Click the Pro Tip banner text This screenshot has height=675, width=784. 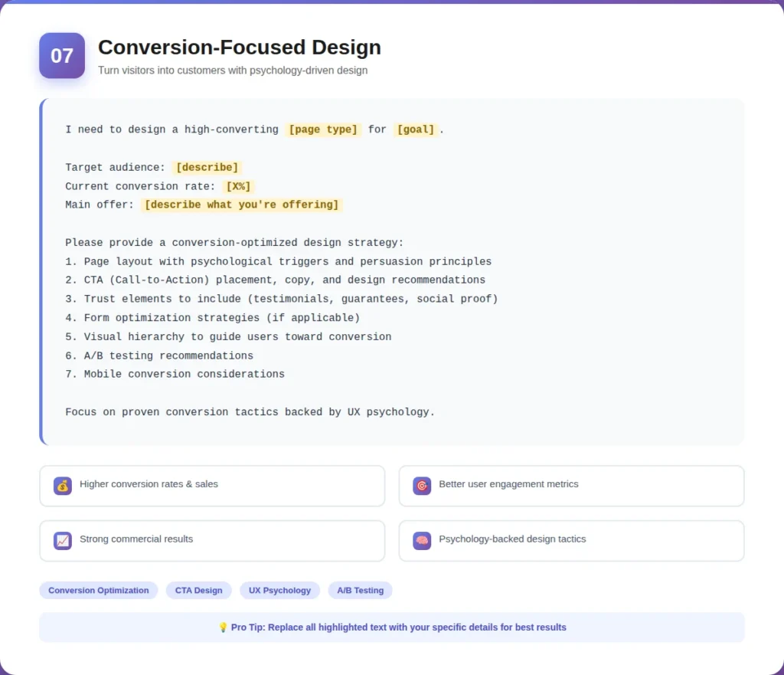pos(399,627)
